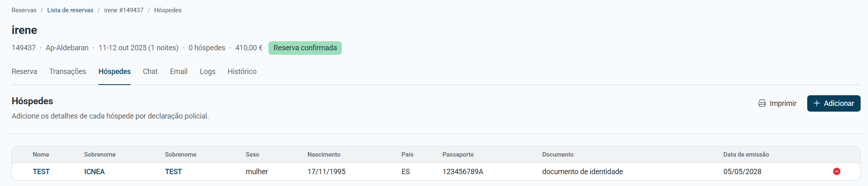Click the Reservas breadcrumb

pos(24,10)
